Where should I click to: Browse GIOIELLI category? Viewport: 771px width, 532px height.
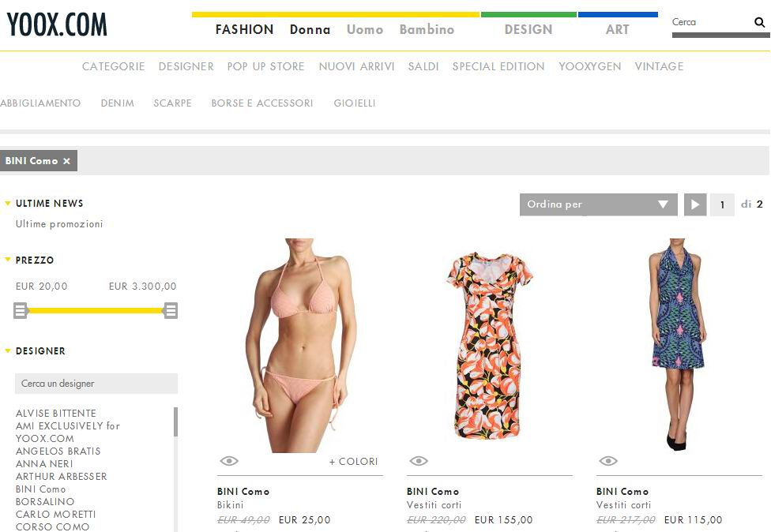355,103
